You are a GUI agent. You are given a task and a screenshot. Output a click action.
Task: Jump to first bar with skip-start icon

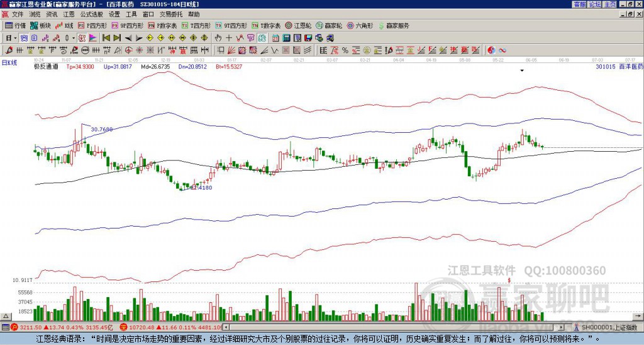point(106,38)
